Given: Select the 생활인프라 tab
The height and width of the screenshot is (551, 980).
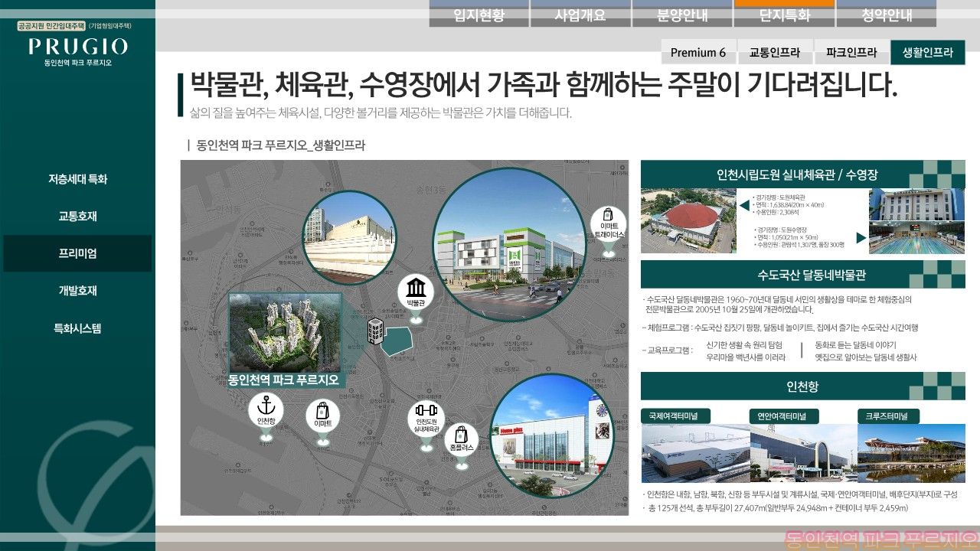Looking at the screenshot, I should coord(928,52).
